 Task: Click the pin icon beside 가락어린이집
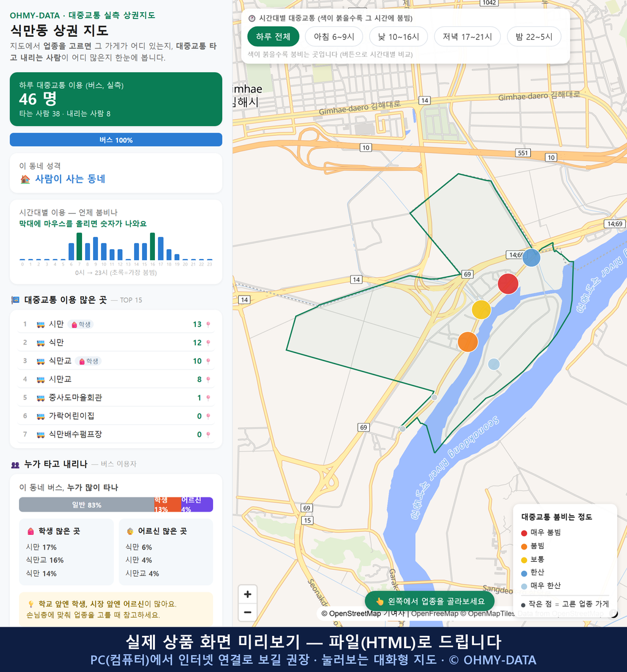(208, 416)
